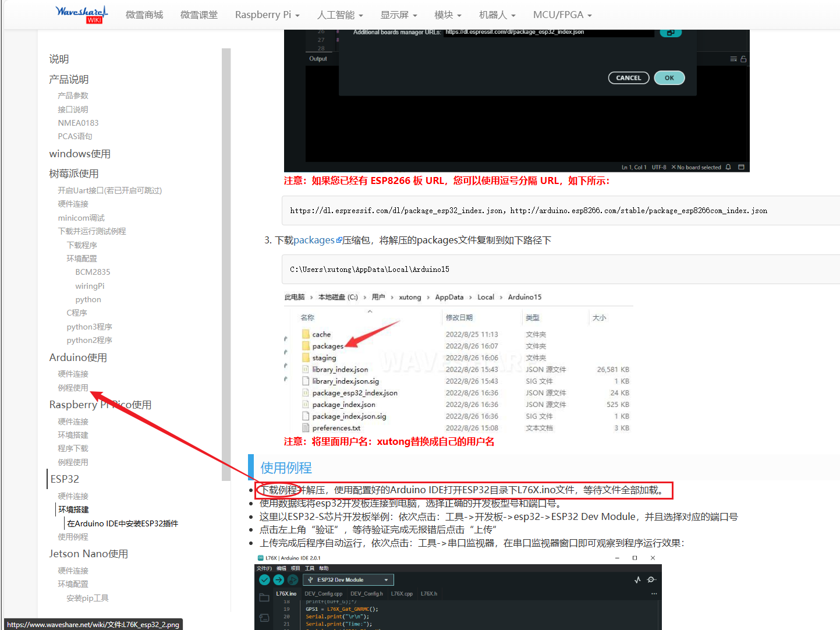Expand the 机器人 nav dropdown
The height and width of the screenshot is (630, 840).
coord(497,15)
